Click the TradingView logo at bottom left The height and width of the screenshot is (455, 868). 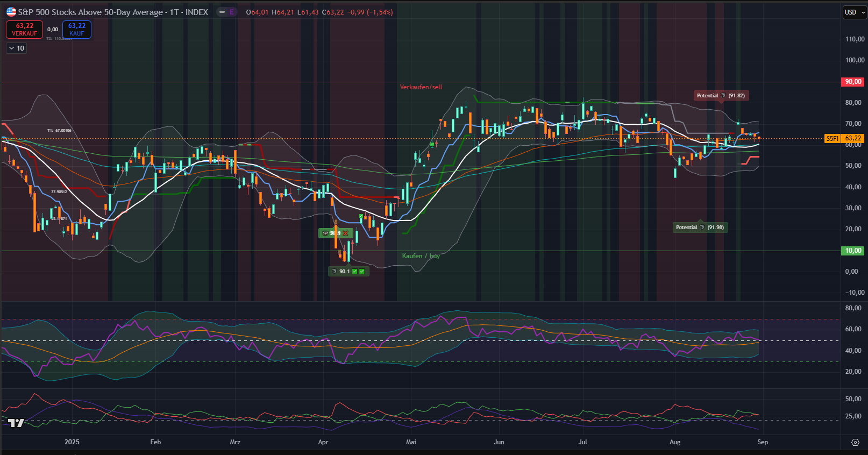pyautogui.click(x=16, y=423)
